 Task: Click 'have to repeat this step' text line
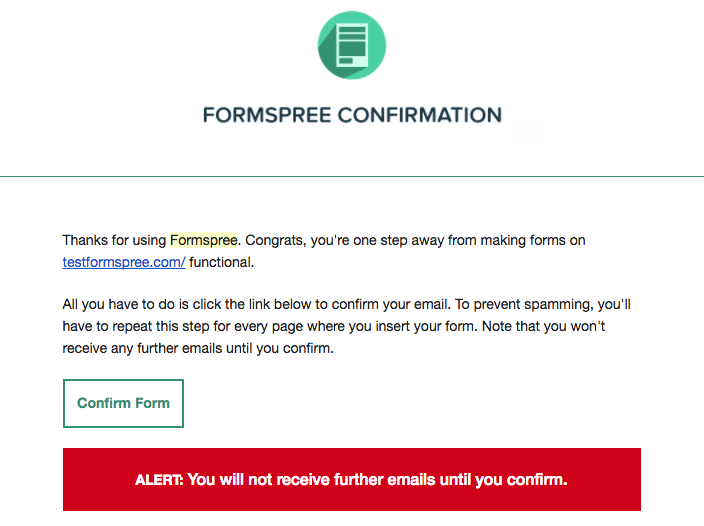[x=136, y=326]
